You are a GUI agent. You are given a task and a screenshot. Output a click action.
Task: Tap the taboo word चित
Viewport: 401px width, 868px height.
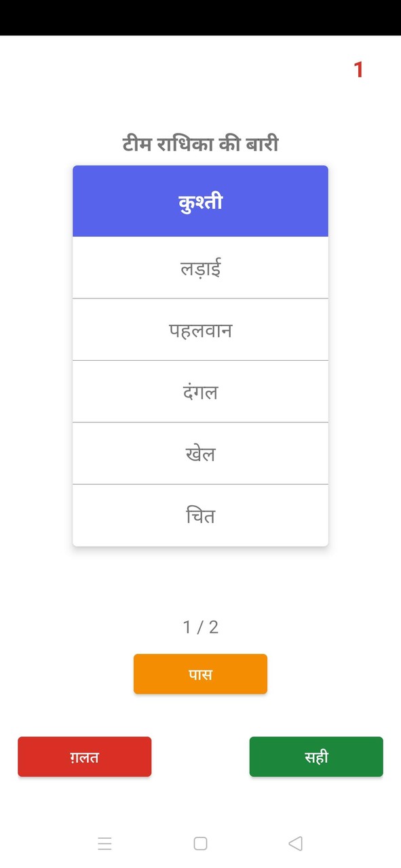click(x=200, y=515)
